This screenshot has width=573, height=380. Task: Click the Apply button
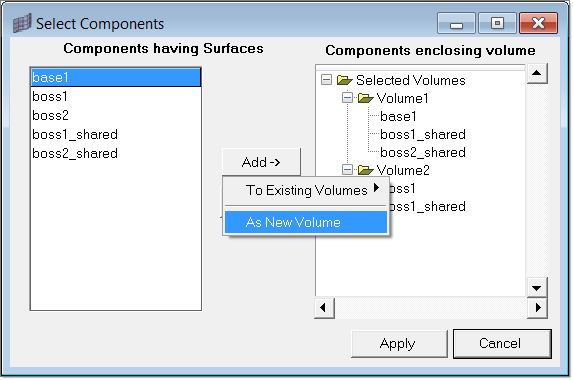399,343
